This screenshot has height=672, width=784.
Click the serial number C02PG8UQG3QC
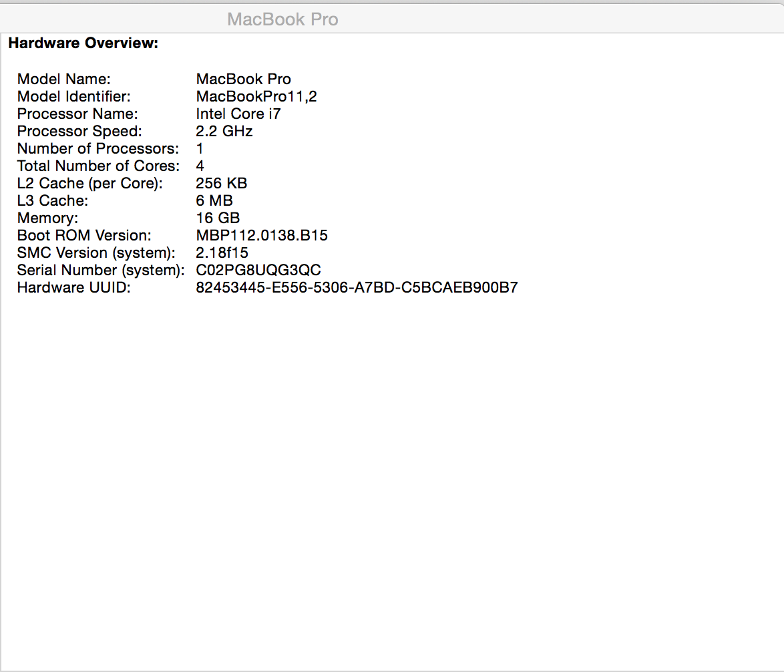coord(258,271)
